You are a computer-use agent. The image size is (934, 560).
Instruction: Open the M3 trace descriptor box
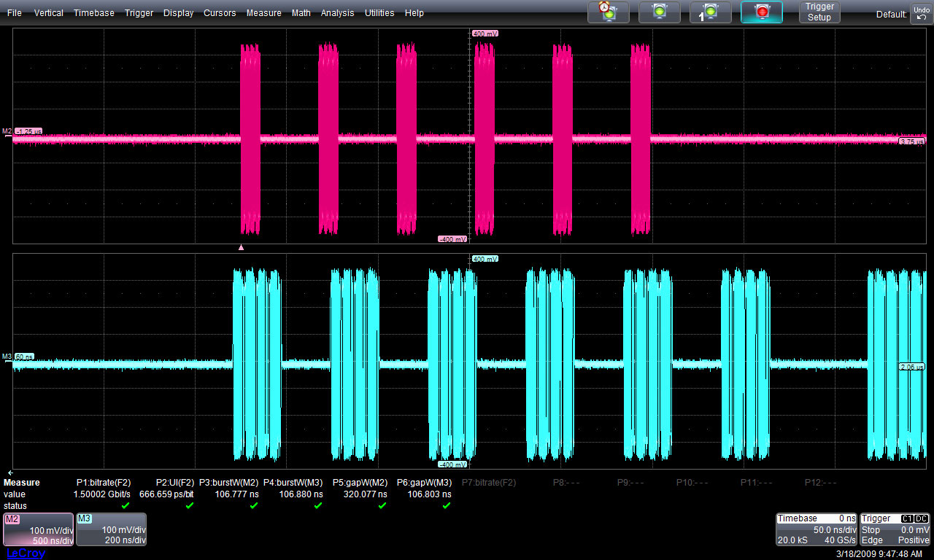click(111, 529)
